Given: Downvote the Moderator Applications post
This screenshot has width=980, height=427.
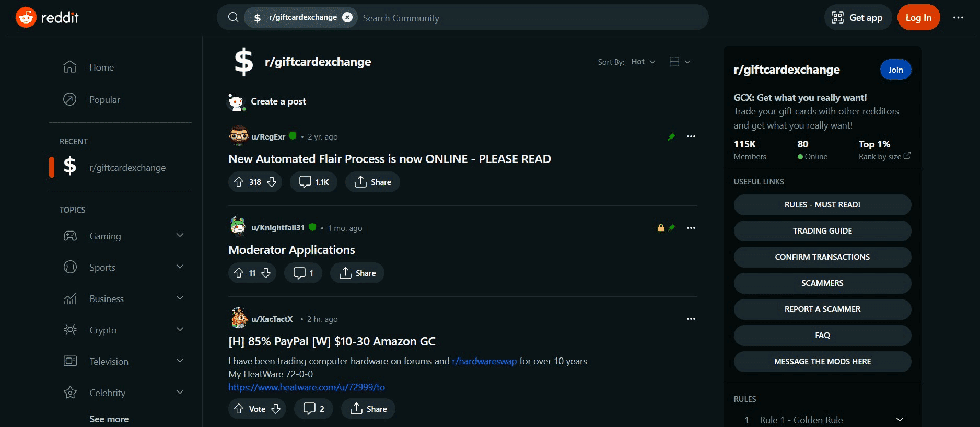Looking at the screenshot, I should pos(266,273).
